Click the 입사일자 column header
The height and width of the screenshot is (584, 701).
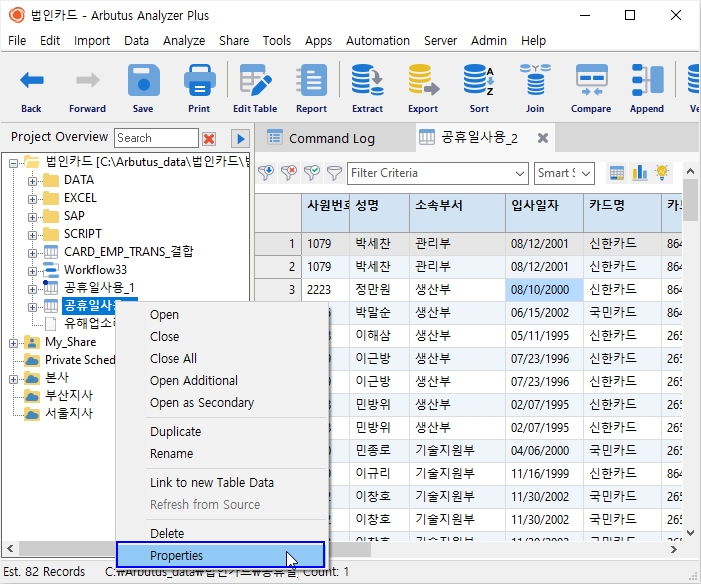544,213
